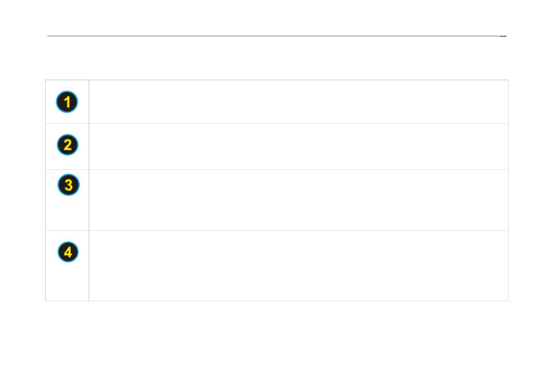
Task: Click the number 3 circle badge
Action: tap(68, 185)
